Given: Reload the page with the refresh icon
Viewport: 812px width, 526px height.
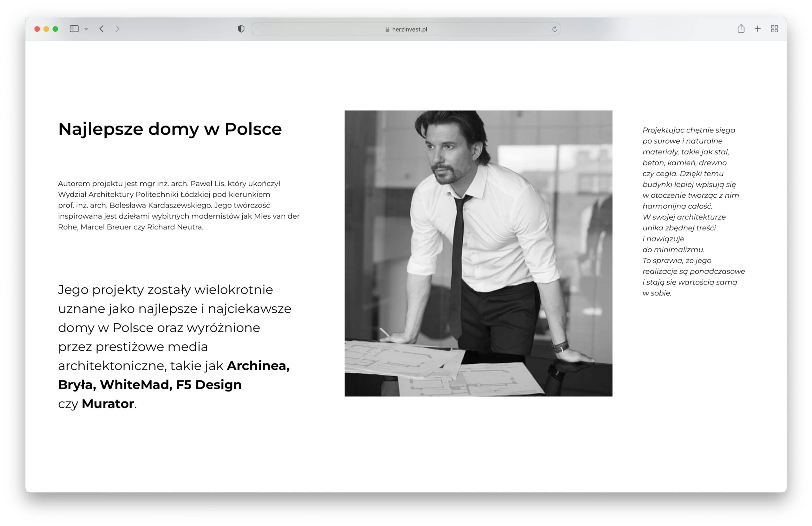Looking at the screenshot, I should [x=554, y=29].
